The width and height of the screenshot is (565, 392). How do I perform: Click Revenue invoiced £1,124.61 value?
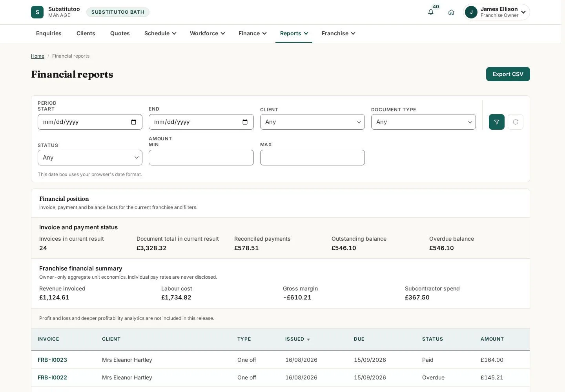click(54, 298)
